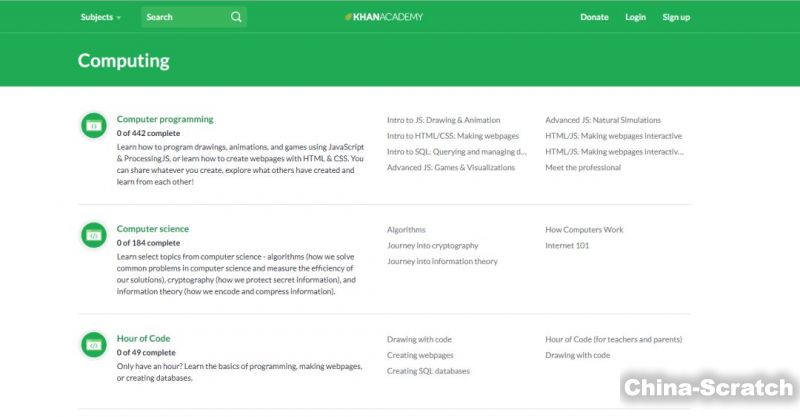Go to Journey into cryptography

(x=432, y=245)
